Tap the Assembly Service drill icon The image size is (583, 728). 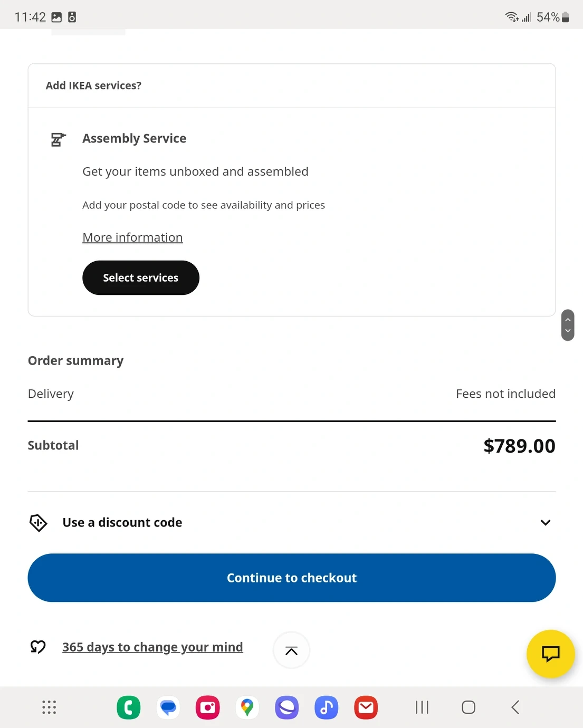click(58, 139)
